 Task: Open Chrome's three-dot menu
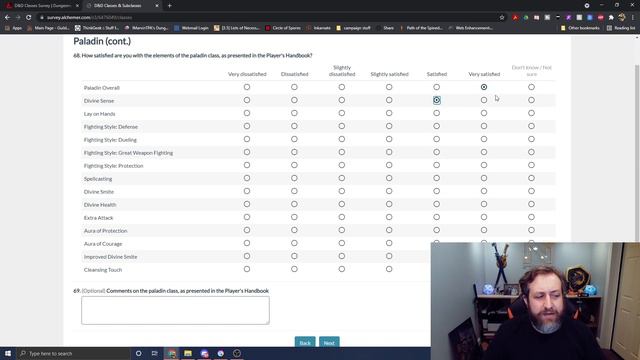[633, 18]
